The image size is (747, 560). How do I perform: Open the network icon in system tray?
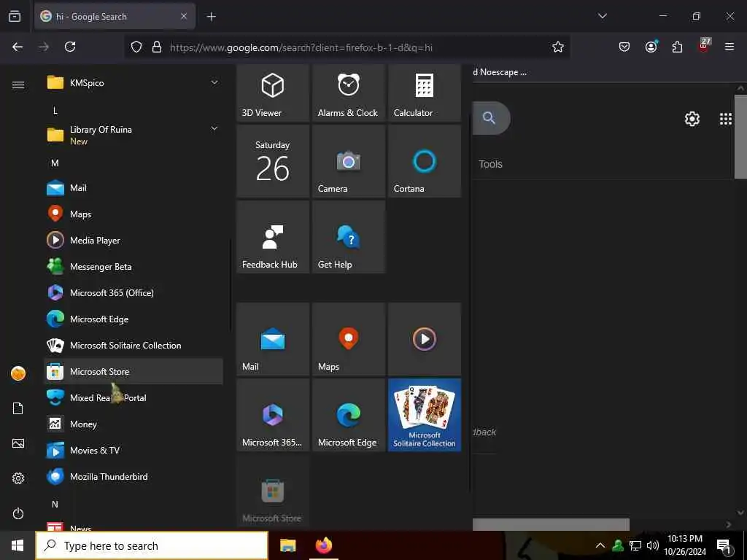coord(635,545)
